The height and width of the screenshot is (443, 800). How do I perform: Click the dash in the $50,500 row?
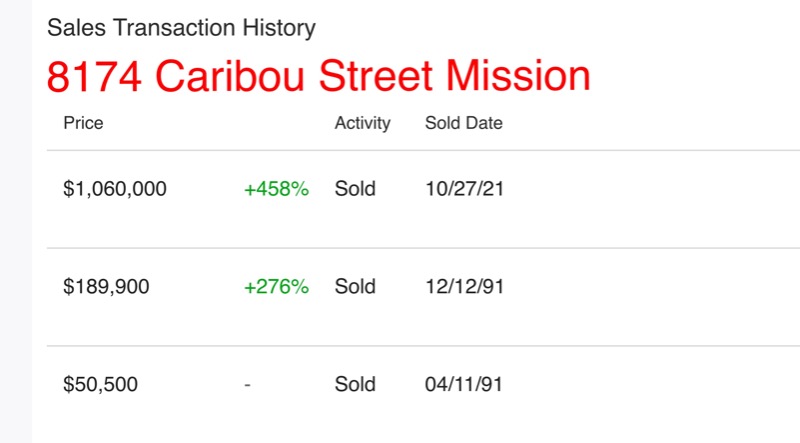click(x=247, y=385)
